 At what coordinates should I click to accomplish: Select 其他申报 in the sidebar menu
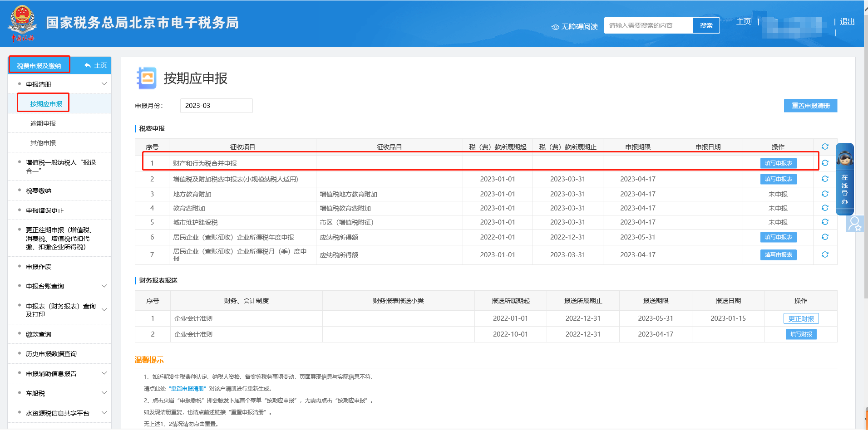pyautogui.click(x=43, y=142)
